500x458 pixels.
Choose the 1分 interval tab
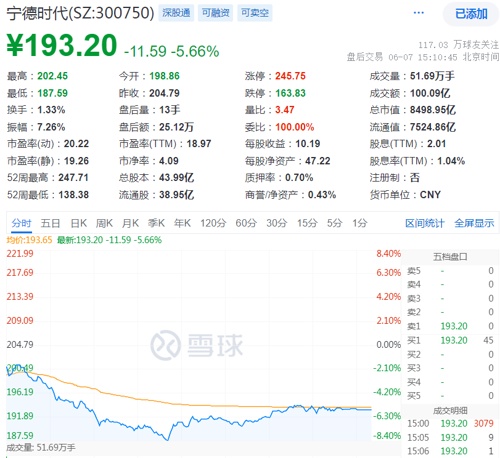coord(360,223)
